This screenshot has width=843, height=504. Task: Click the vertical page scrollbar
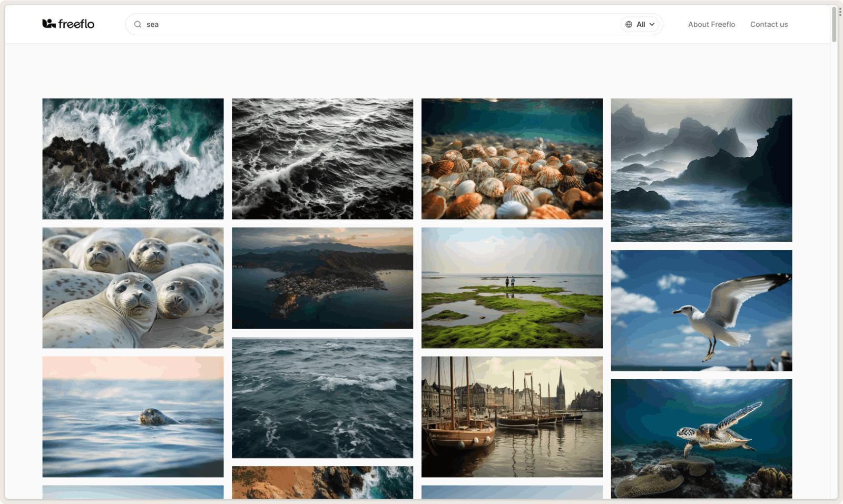(834, 25)
